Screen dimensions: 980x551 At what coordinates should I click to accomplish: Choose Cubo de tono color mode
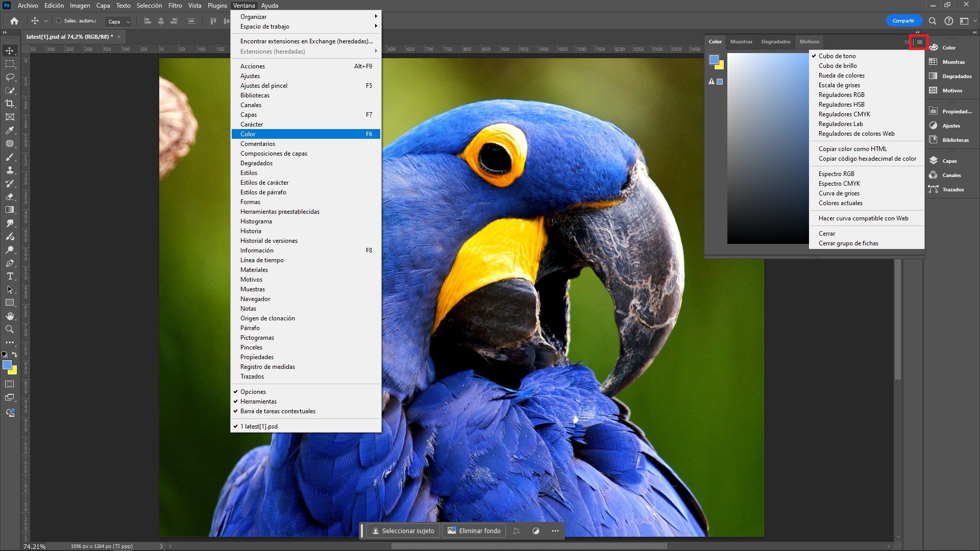coord(867,56)
